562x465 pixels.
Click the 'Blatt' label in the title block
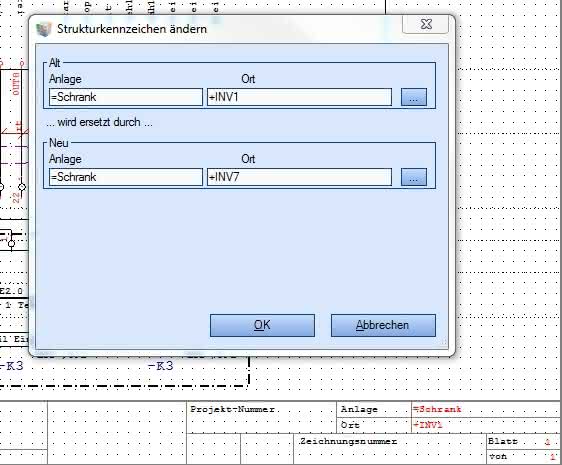coord(503,441)
